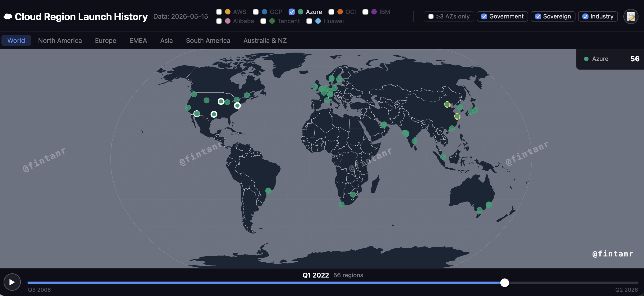Screen dimensions: 644x296
Task: Click the Azure marker in Cape Town
Action: [341, 204]
